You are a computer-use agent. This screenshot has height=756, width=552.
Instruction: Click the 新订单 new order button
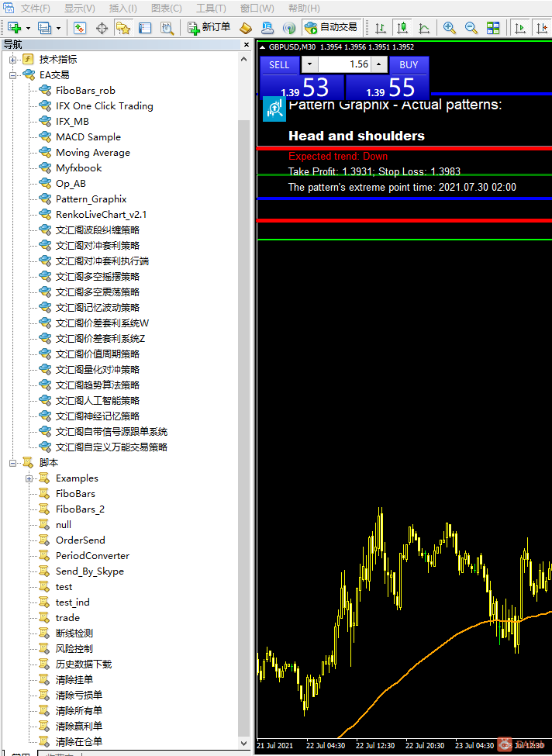209,27
